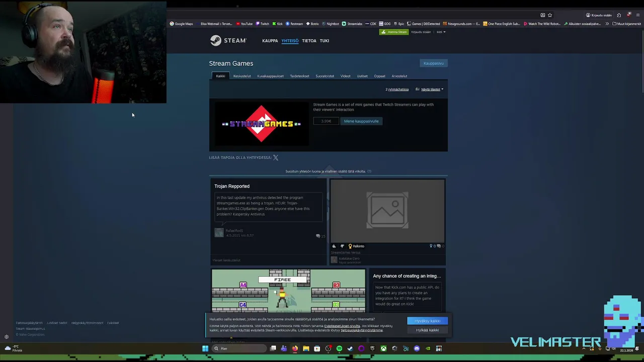Click the RafaelRodS user avatar
The height and width of the screenshot is (362, 644).
219,232
